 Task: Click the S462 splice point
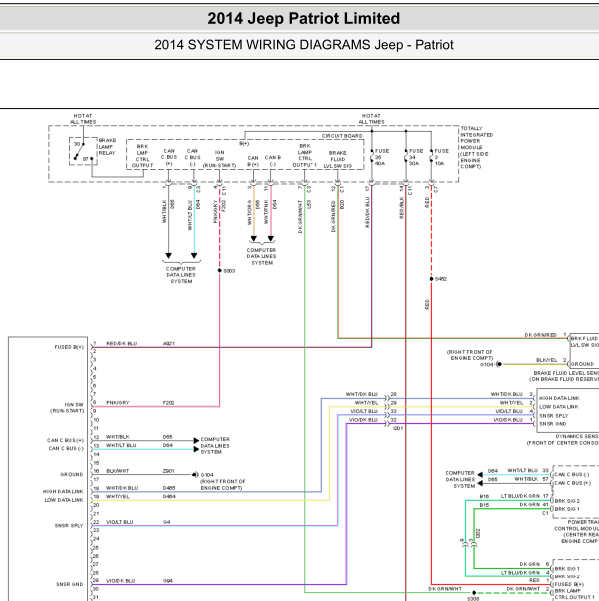point(432,279)
